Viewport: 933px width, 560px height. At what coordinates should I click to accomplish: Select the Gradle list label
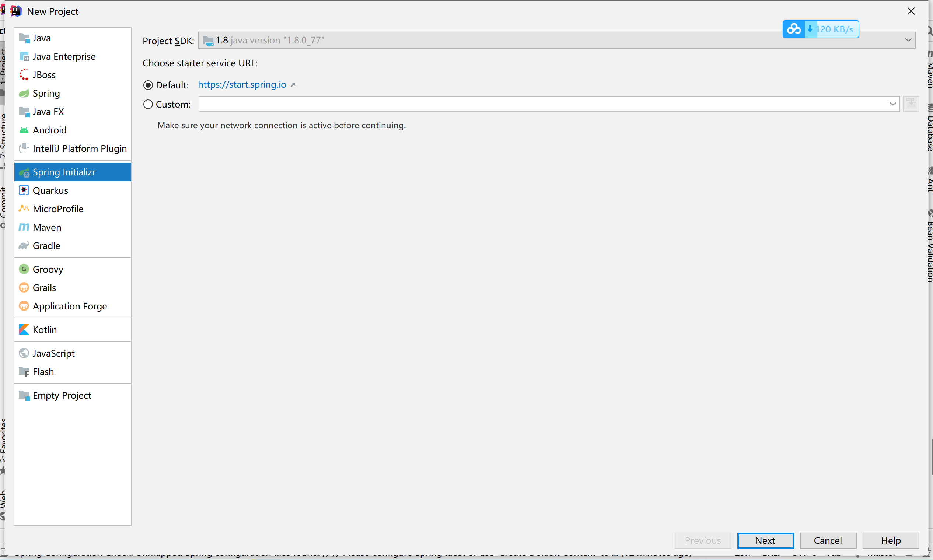pyautogui.click(x=46, y=246)
